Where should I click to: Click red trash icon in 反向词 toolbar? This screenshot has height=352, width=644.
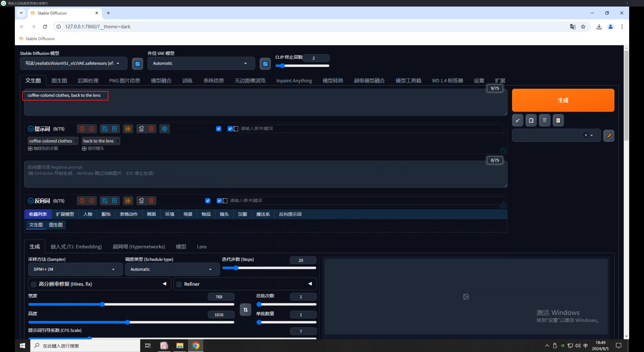coord(151,201)
